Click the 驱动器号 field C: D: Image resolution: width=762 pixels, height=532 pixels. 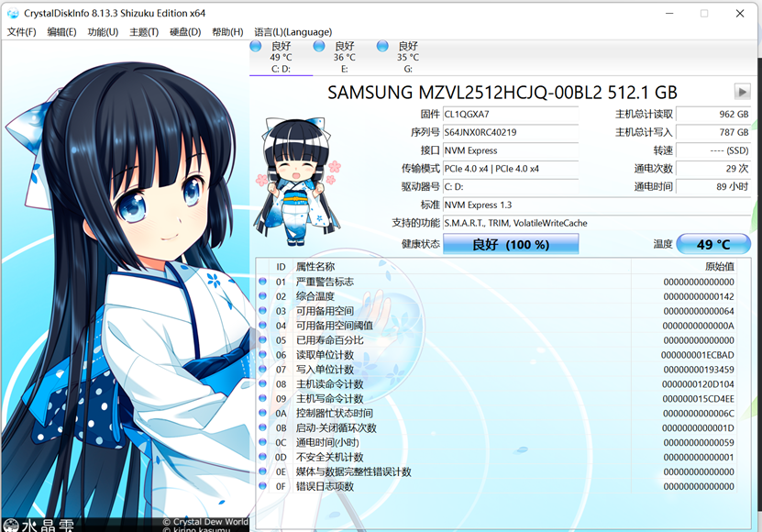511,187
